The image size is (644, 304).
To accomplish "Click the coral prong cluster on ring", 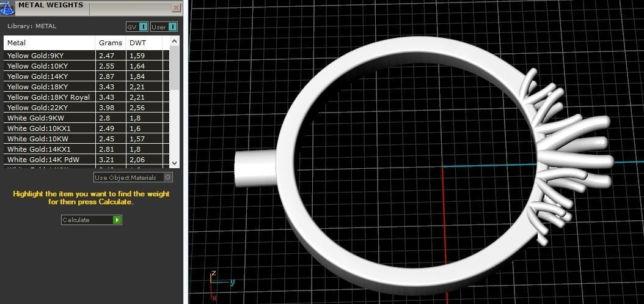I will 567,157.
